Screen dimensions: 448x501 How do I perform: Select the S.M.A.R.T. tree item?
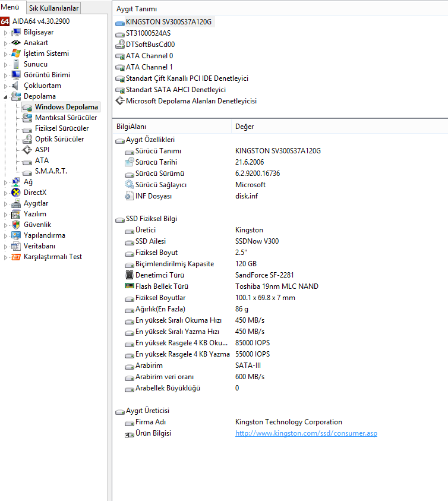51,171
